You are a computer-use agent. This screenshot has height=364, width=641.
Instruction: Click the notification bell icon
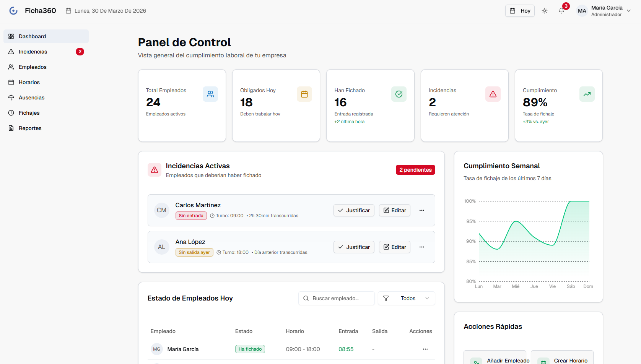click(561, 11)
